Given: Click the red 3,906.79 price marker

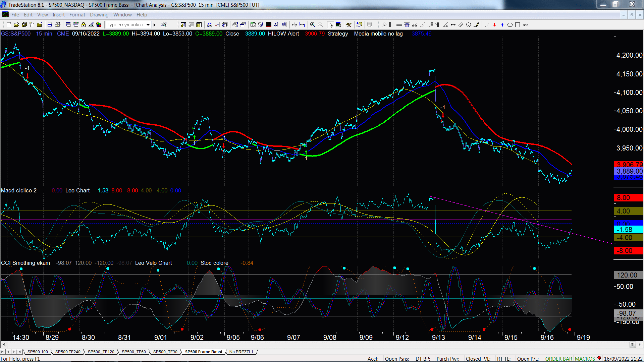Looking at the screenshot, I should [x=629, y=165].
